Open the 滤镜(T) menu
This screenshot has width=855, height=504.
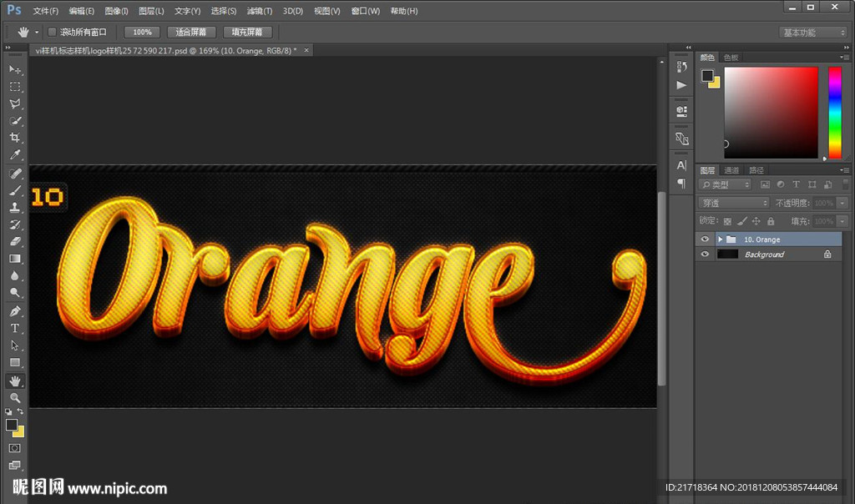[x=260, y=11]
